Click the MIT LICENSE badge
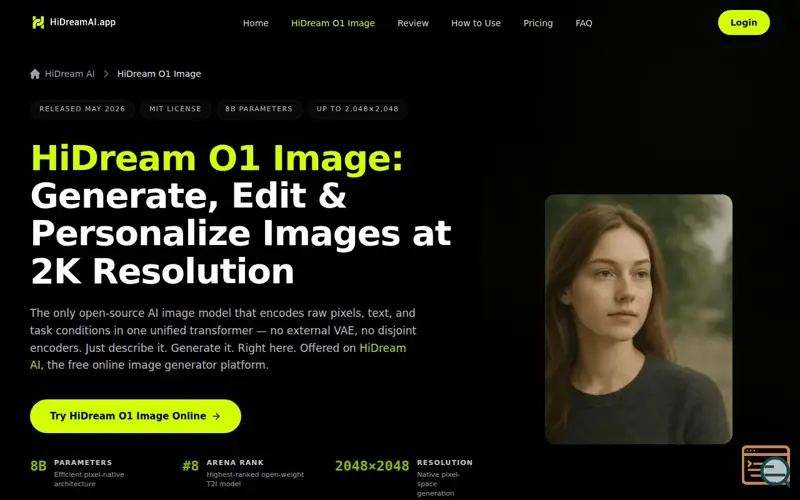This screenshot has width=800, height=500. pyautogui.click(x=175, y=109)
